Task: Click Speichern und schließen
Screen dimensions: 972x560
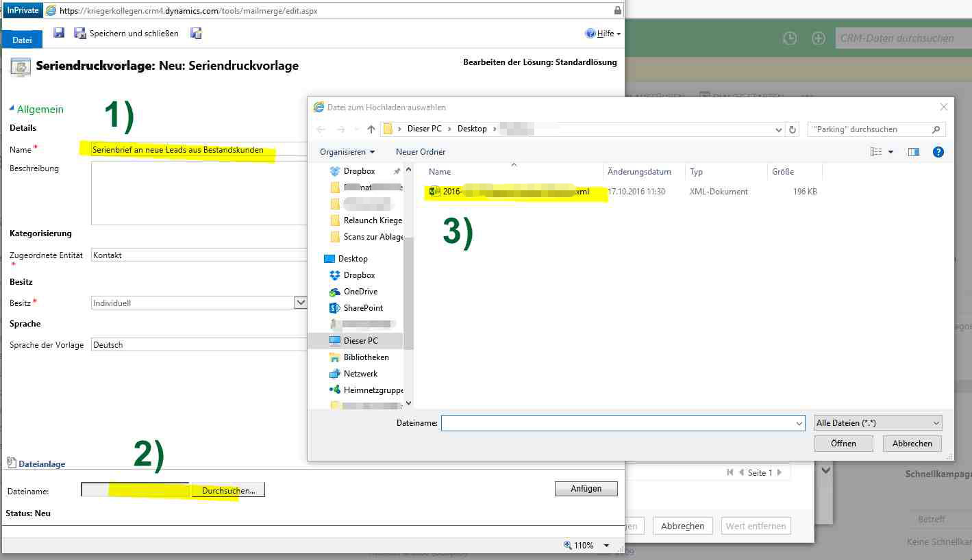Action: 127,33
